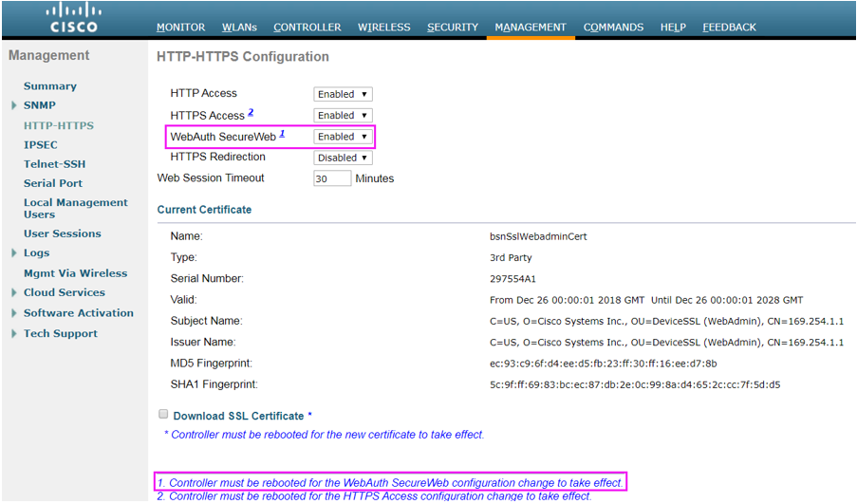Open Software Activation link
Image resolution: width=857 pixels, height=504 pixels.
79,312
